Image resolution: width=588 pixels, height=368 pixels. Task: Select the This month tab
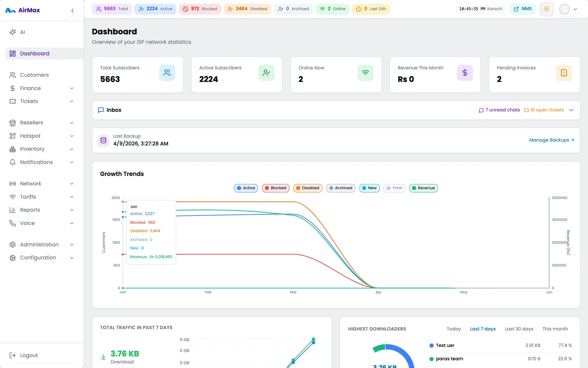555,329
